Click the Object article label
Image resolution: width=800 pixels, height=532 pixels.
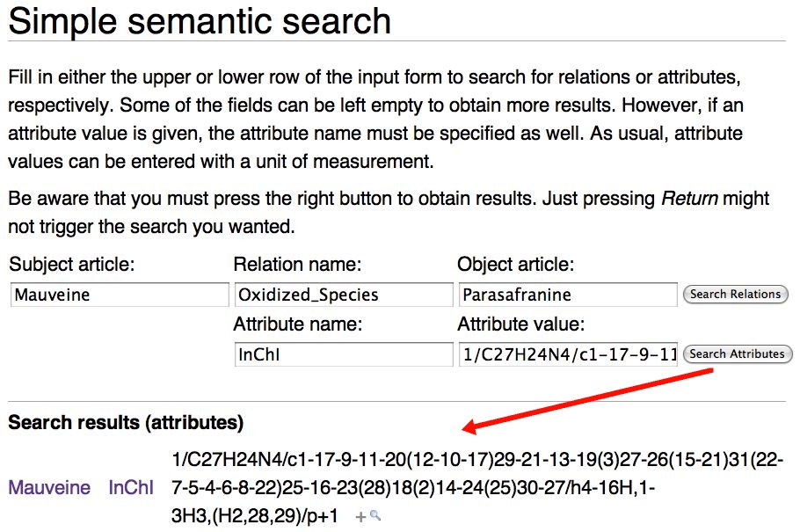516,265
